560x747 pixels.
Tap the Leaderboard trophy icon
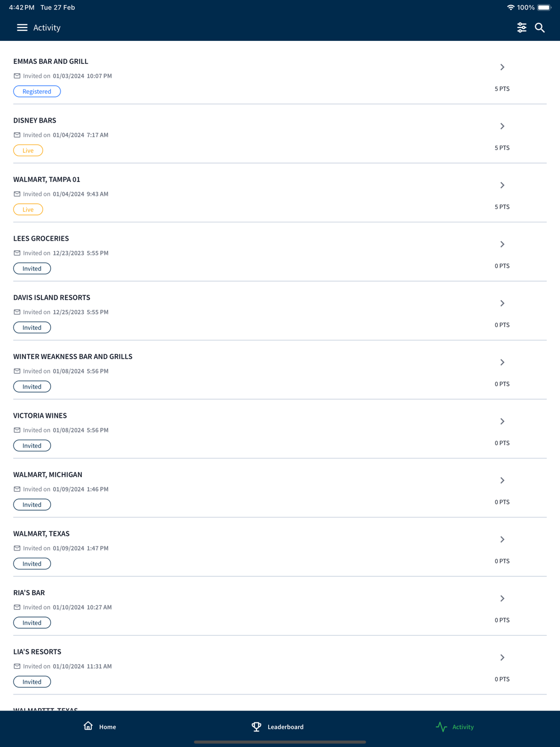[x=256, y=726]
